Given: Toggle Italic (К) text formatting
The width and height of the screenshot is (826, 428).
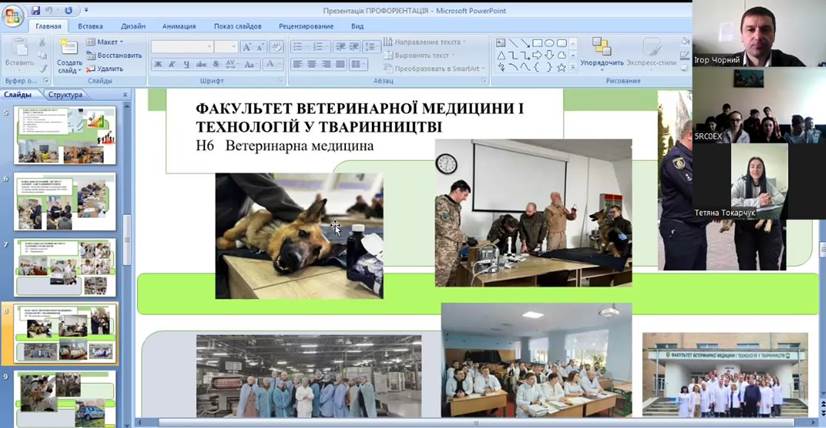Looking at the screenshot, I should coord(171,65).
